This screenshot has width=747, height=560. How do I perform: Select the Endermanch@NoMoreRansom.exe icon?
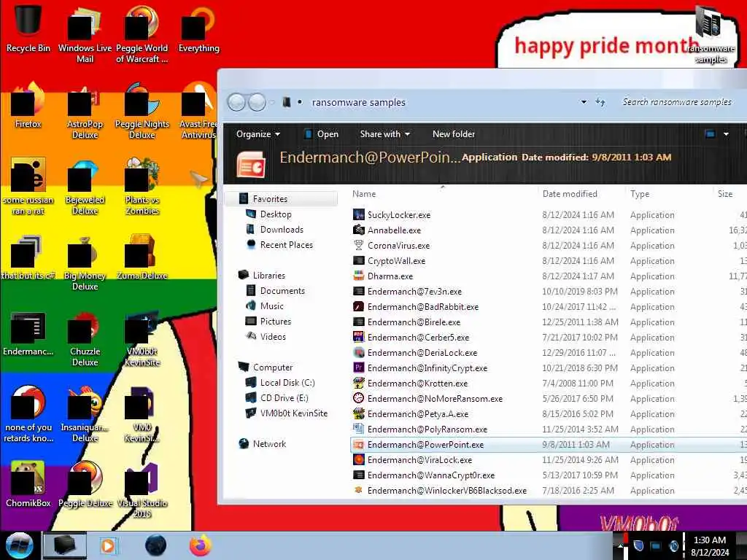click(358, 398)
